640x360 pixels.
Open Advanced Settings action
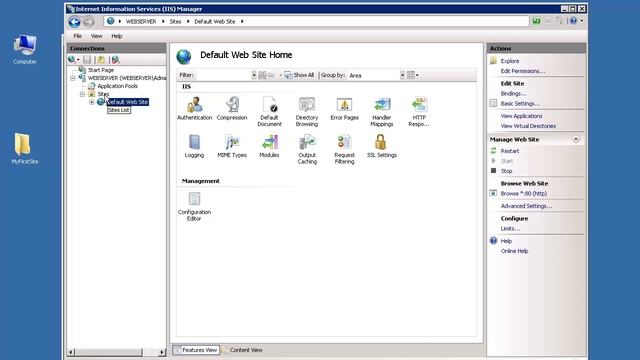point(526,206)
